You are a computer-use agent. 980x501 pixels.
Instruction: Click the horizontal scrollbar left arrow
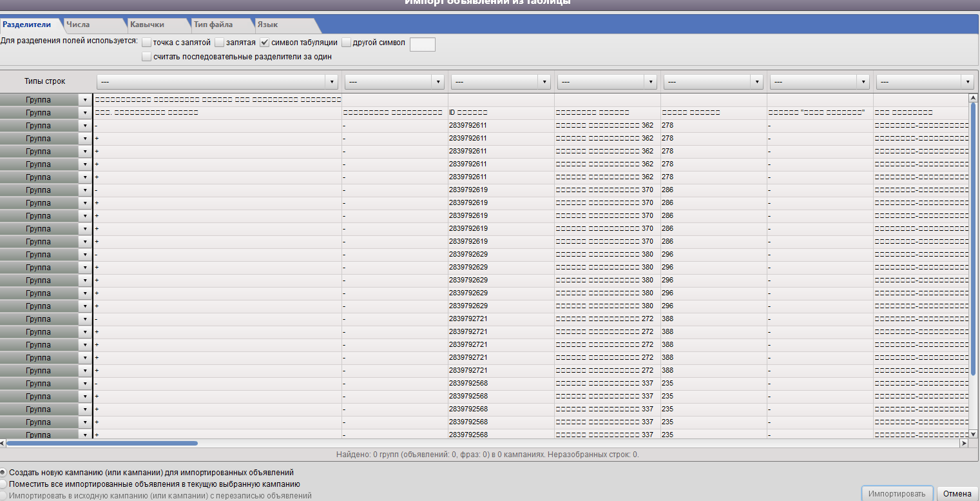(x=3, y=444)
